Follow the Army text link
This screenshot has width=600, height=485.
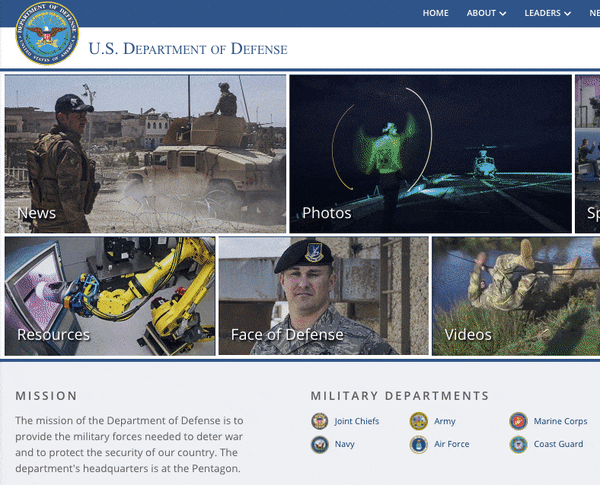(x=445, y=422)
